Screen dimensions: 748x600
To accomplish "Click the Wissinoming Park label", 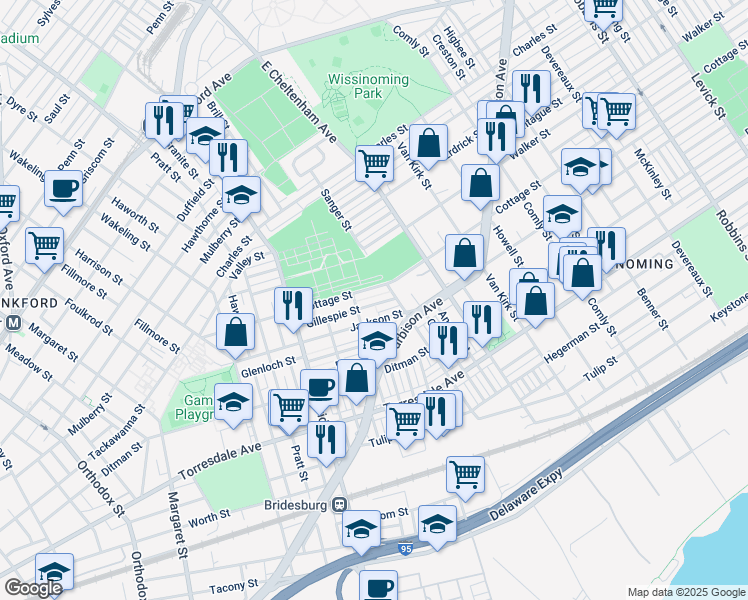I will coord(368,86).
